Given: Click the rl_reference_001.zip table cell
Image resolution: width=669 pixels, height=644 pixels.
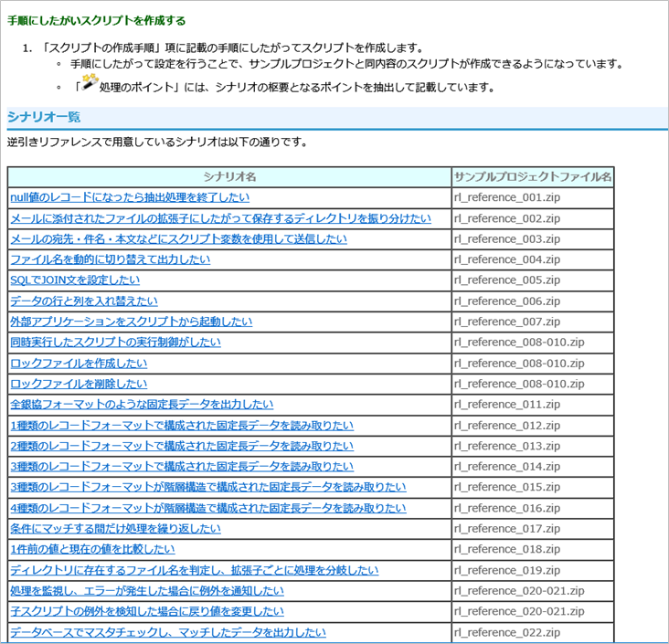Looking at the screenshot, I should click(507, 197).
